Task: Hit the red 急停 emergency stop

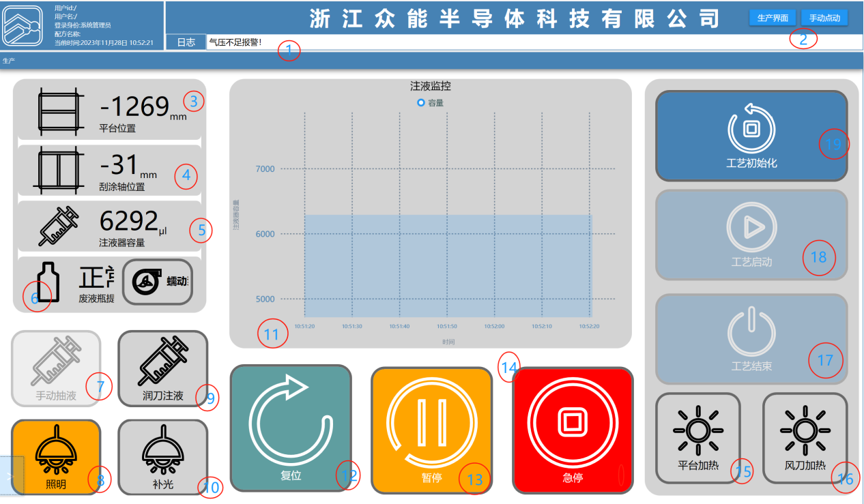Action: click(572, 430)
